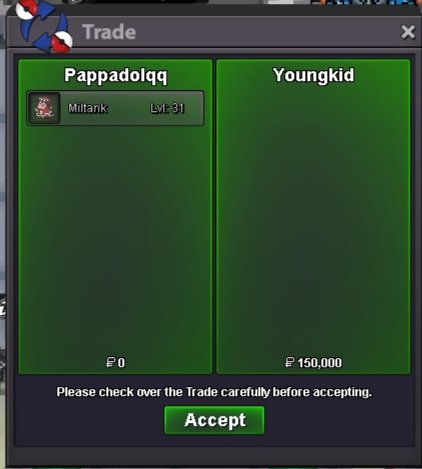Select Pappadolqq's money amount of 0
Screen dimensions: 422x469
121,363
